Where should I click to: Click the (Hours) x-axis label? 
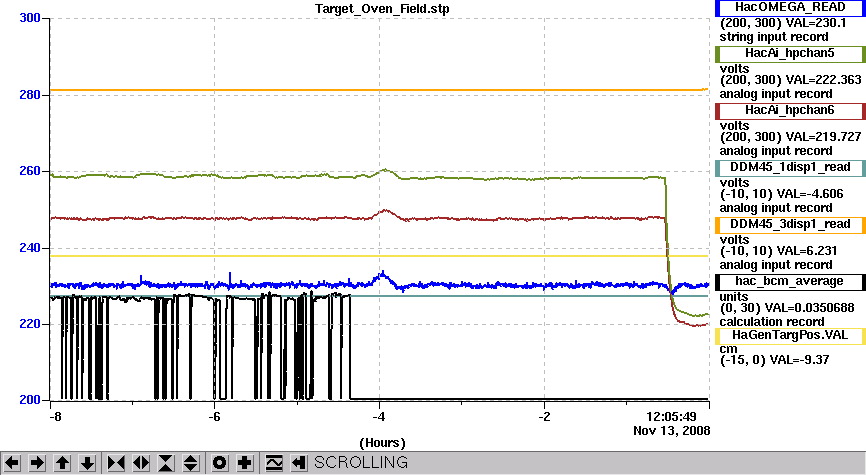[382, 443]
